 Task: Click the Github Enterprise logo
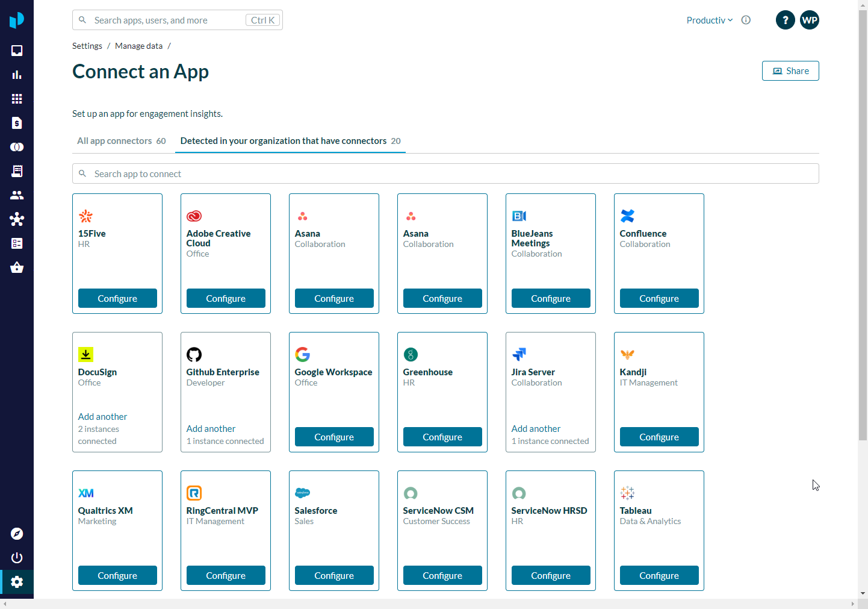pos(194,354)
